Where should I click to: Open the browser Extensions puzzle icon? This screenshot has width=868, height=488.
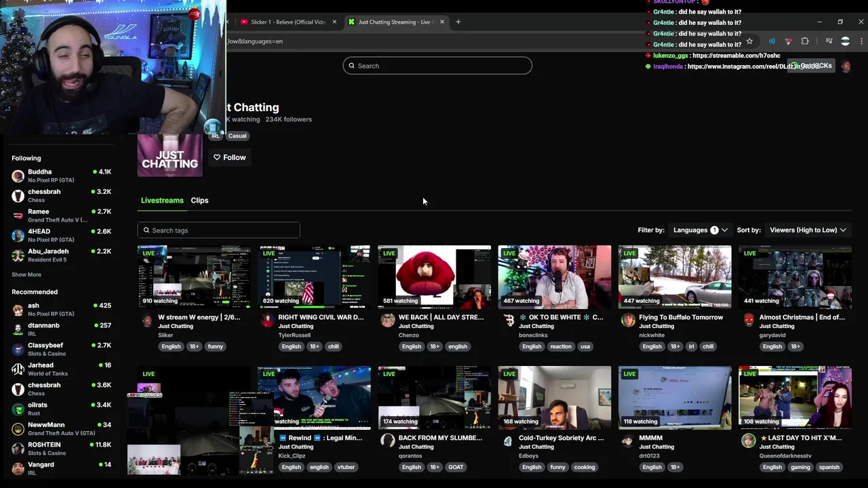click(805, 41)
